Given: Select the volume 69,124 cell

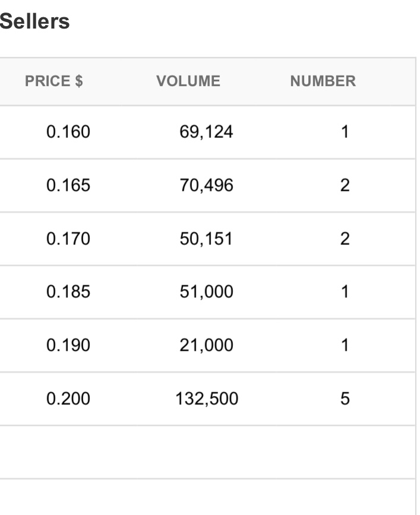Looking at the screenshot, I should tap(206, 132).
